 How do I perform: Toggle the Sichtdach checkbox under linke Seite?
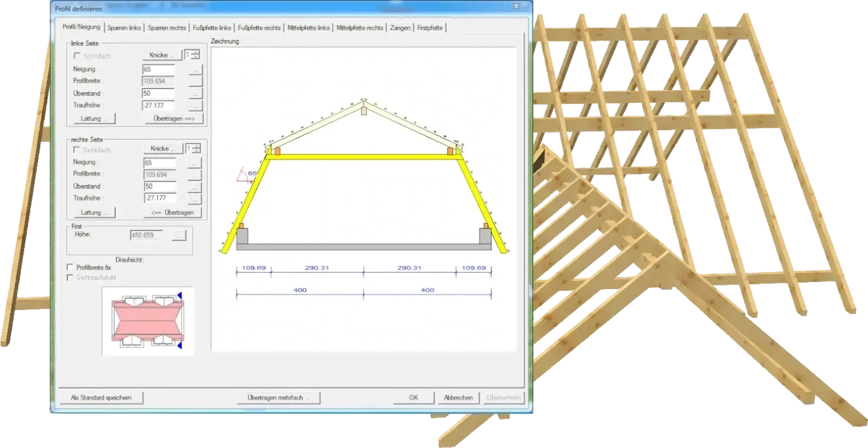(x=77, y=56)
